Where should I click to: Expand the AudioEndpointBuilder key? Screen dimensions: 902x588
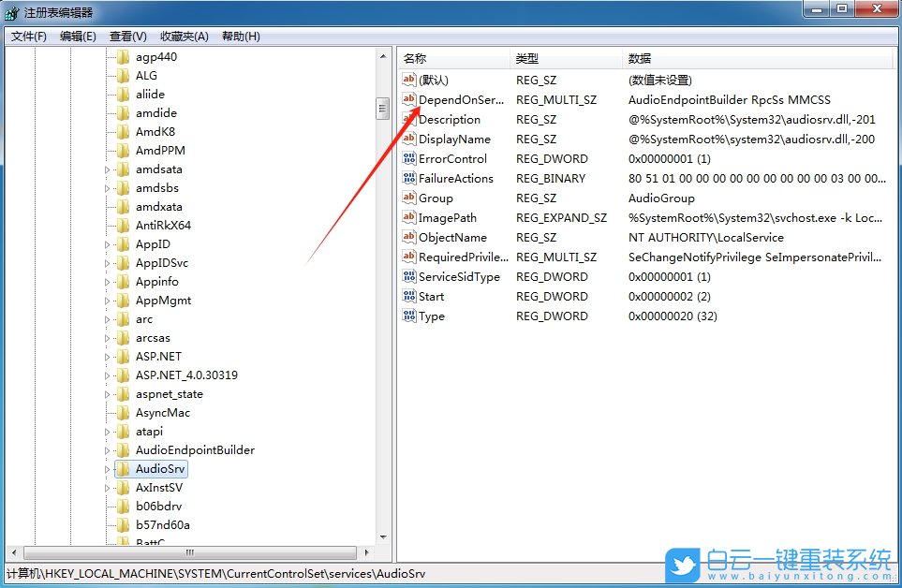pos(106,449)
